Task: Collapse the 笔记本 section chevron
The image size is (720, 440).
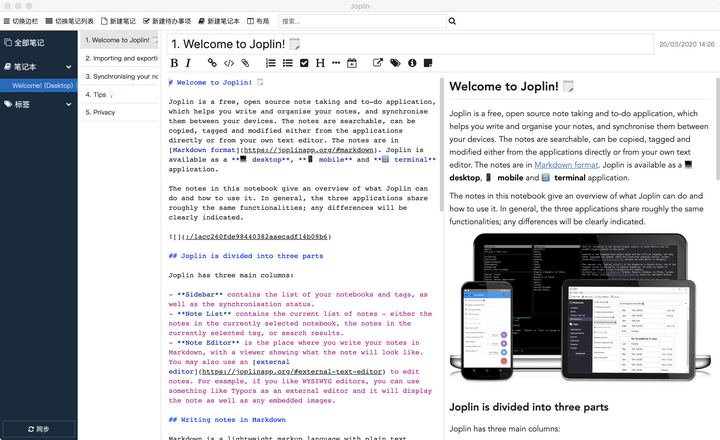Action: tap(68, 67)
